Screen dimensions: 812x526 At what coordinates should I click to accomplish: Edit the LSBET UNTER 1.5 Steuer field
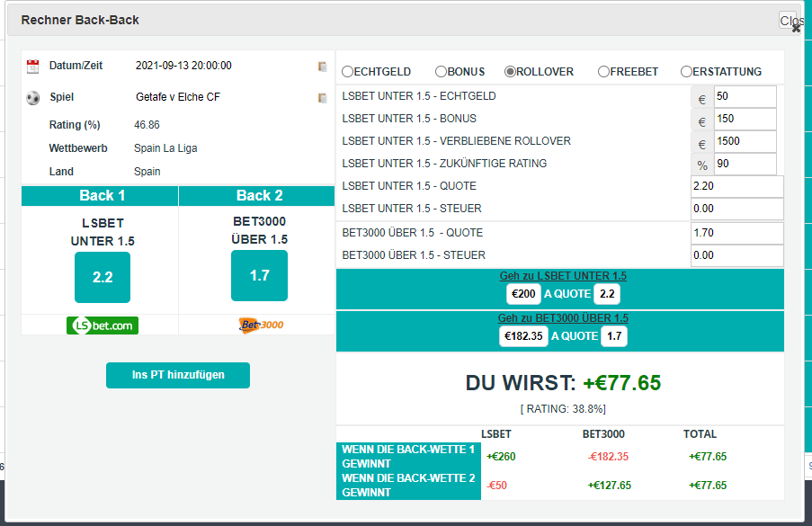pyautogui.click(x=736, y=209)
